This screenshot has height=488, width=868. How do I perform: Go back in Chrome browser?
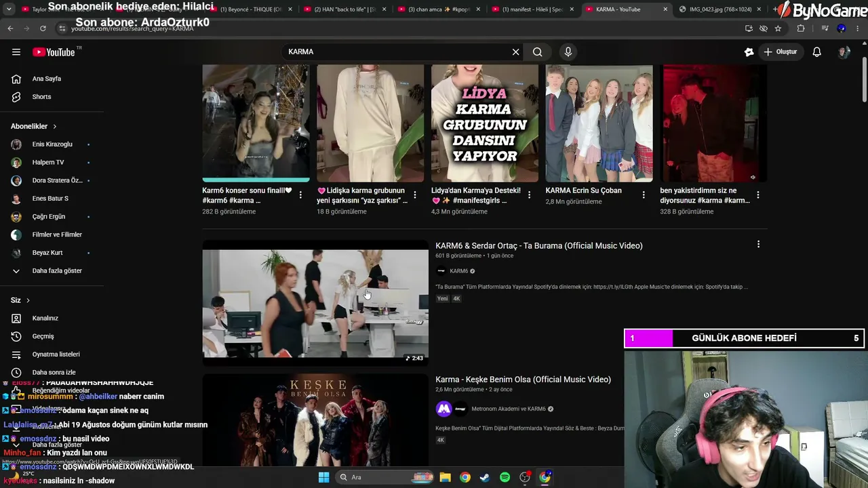[x=10, y=28]
